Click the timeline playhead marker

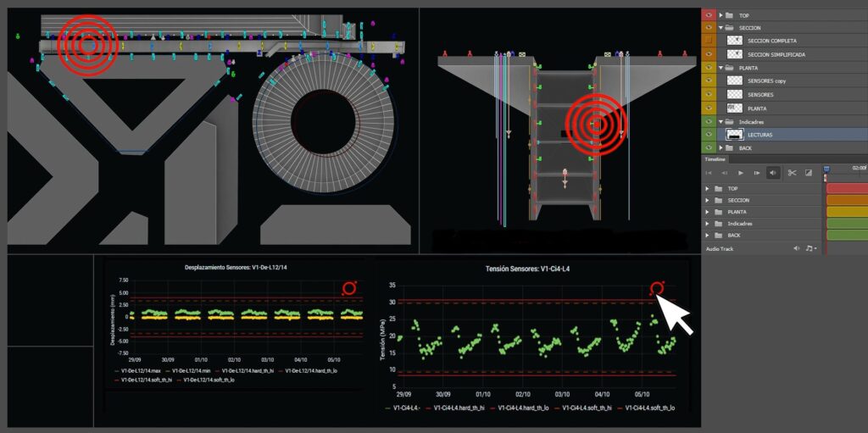[826, 169]
